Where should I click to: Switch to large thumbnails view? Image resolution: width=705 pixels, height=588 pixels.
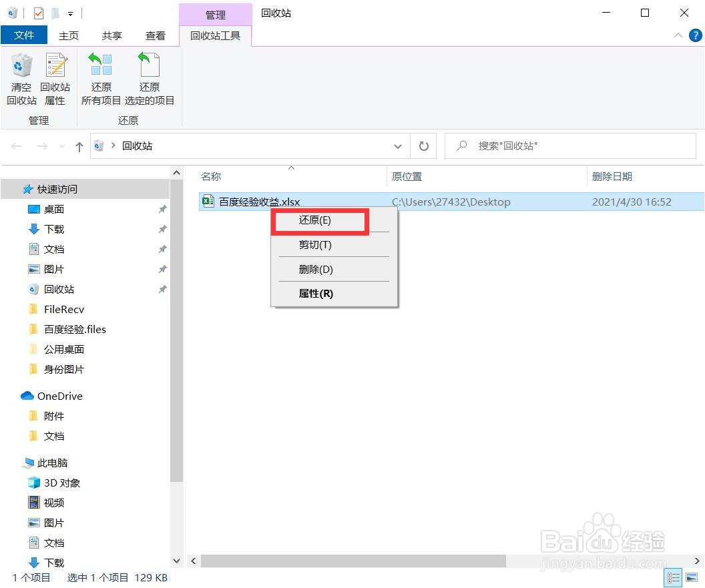[x=691, y=577]
